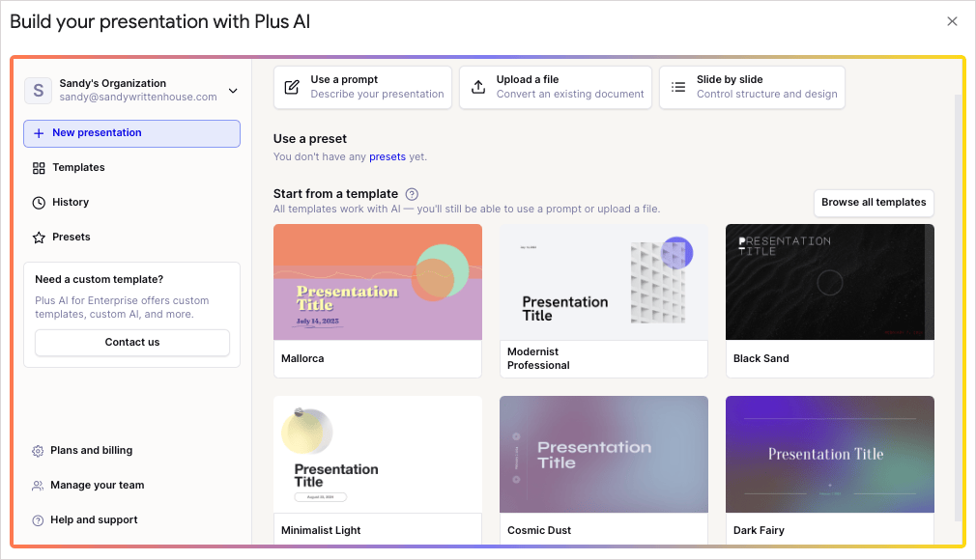Click the help circle beside Start from a template
This screenshot has height=560, width=976.
click(412, 194)
